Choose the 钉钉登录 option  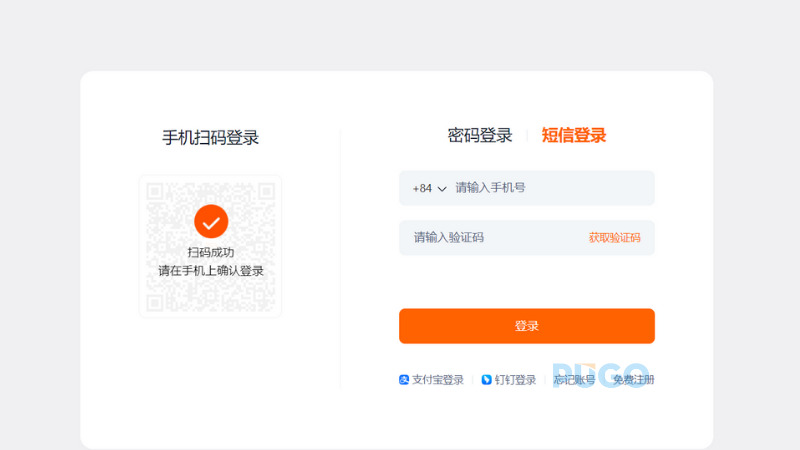[x=516, y=380]
